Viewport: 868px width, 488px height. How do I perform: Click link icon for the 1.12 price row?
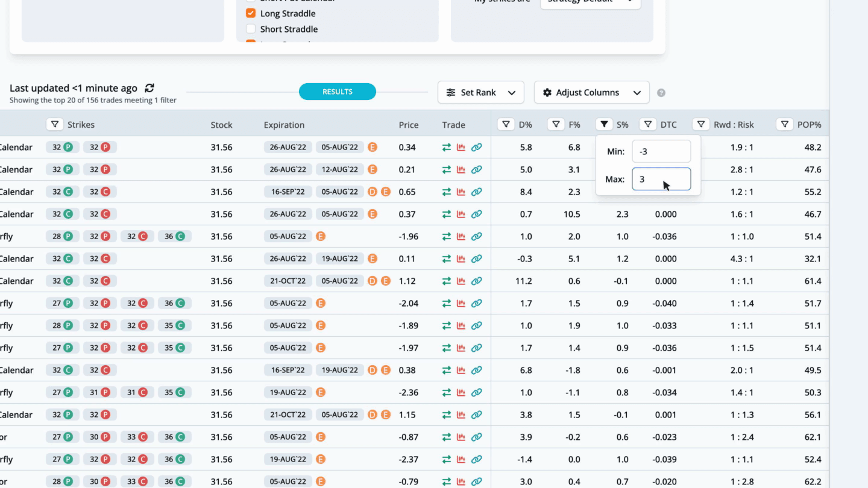pos(477,281)
